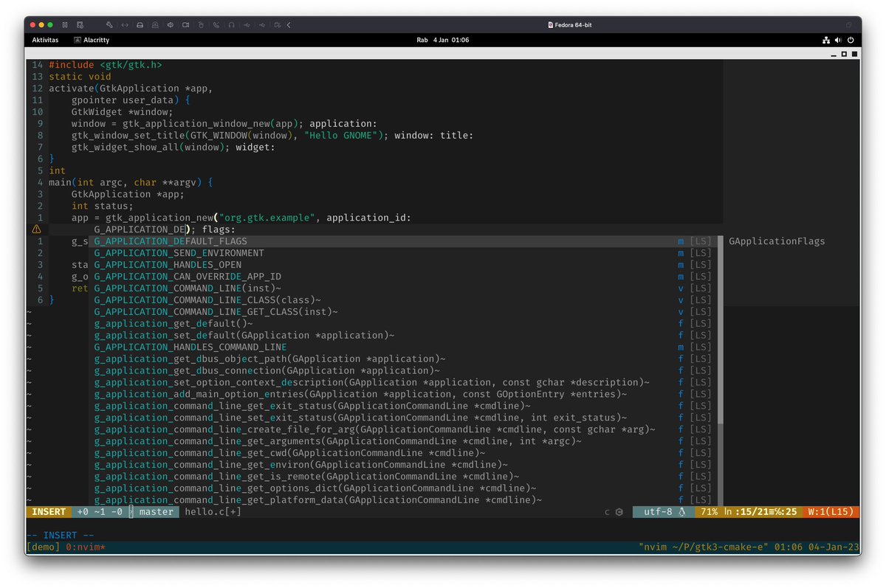Viewport: 886px width, 588px height.
Task: Click the W:1(L15) warning count
Action: pyautogui.click(x=831, y=511)
